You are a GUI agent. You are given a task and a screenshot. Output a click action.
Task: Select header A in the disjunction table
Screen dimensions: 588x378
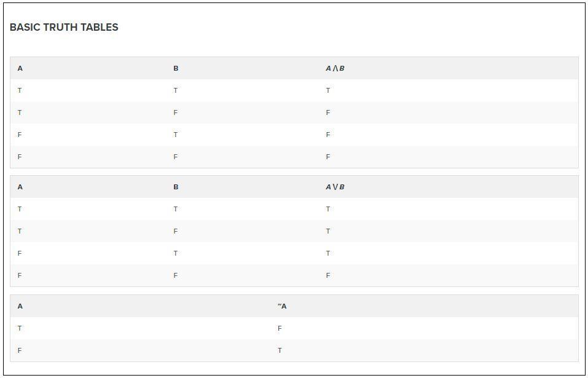pos(20,187)
